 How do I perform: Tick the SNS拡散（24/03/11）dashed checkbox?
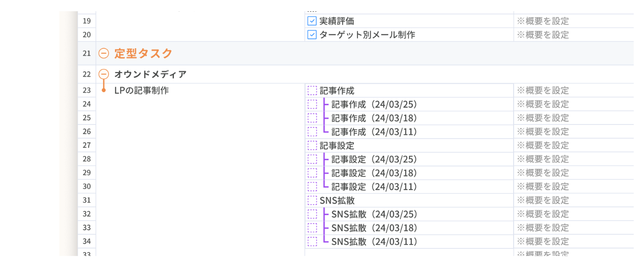[312, 242]
